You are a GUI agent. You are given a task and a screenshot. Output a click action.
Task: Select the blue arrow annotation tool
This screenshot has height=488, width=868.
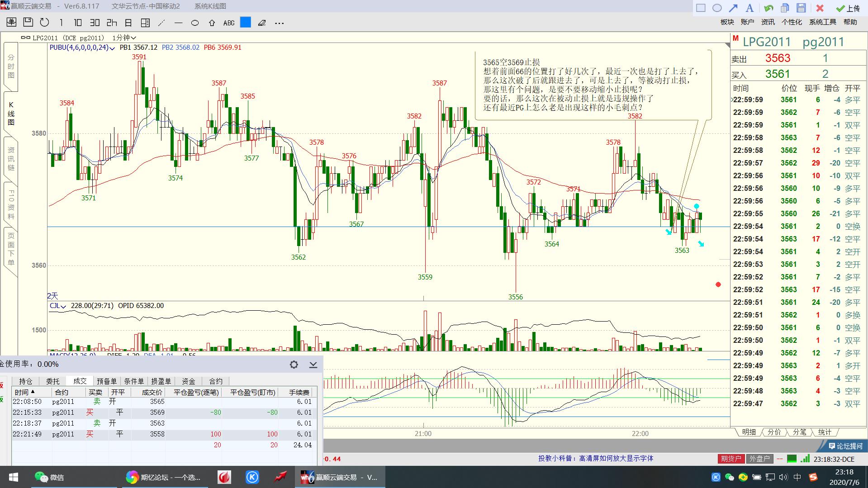coord(733,8)
